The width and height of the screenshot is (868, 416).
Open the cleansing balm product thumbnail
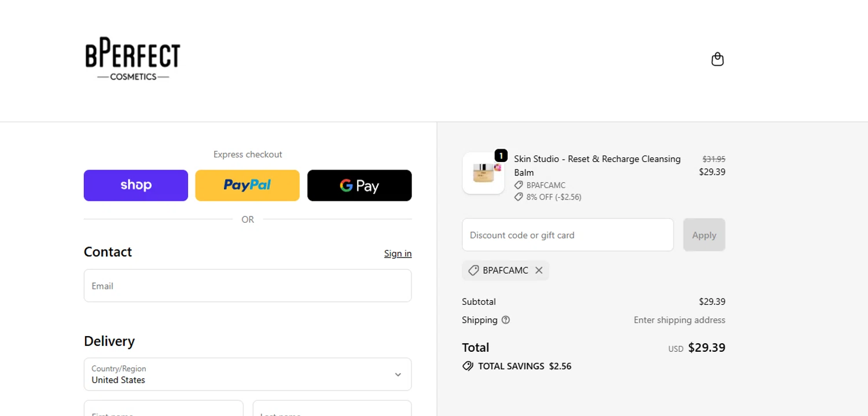pos(484,173)
